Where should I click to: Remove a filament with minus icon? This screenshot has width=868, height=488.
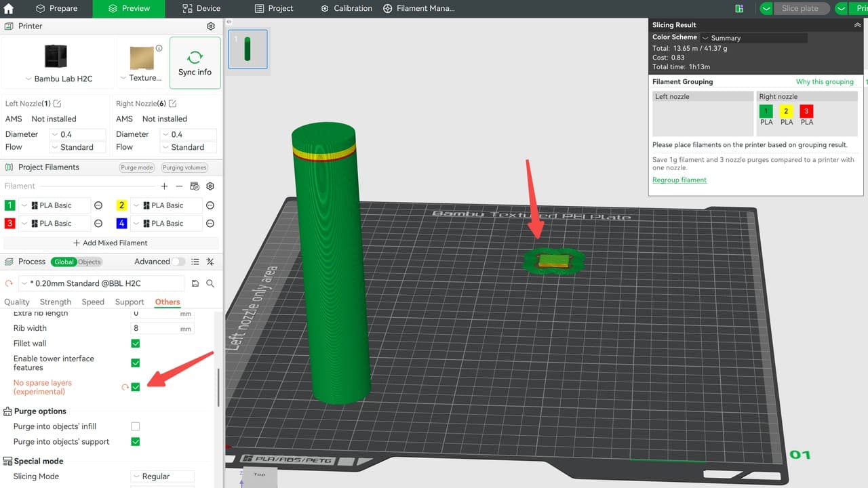(x=179, y=186)
